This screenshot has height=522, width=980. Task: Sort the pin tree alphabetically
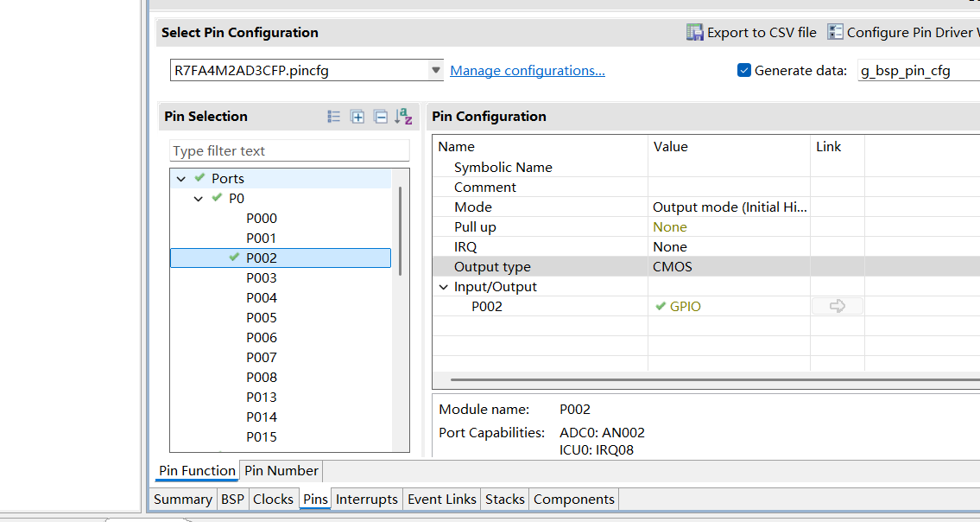click(x=404, y=117)
